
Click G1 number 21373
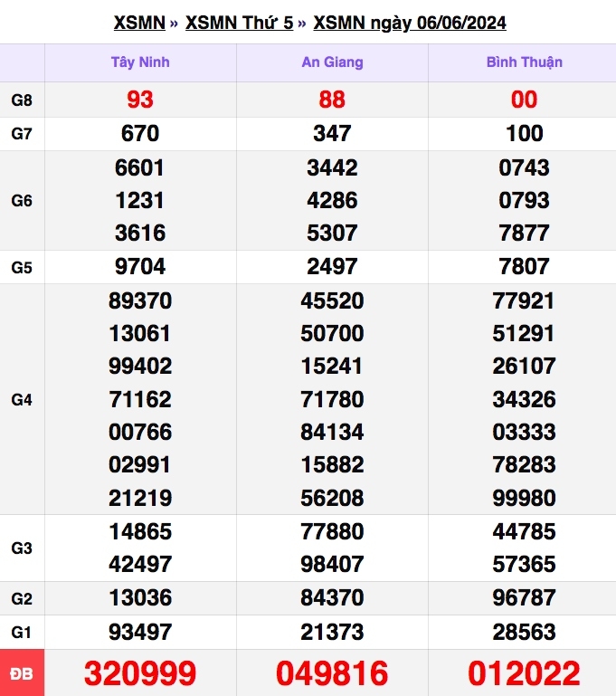(x=332, y=632)
